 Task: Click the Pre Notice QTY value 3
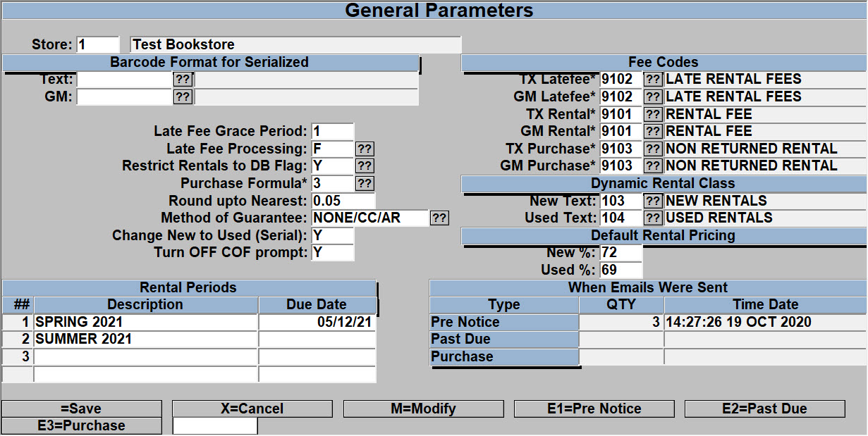(x=621, y=322)
